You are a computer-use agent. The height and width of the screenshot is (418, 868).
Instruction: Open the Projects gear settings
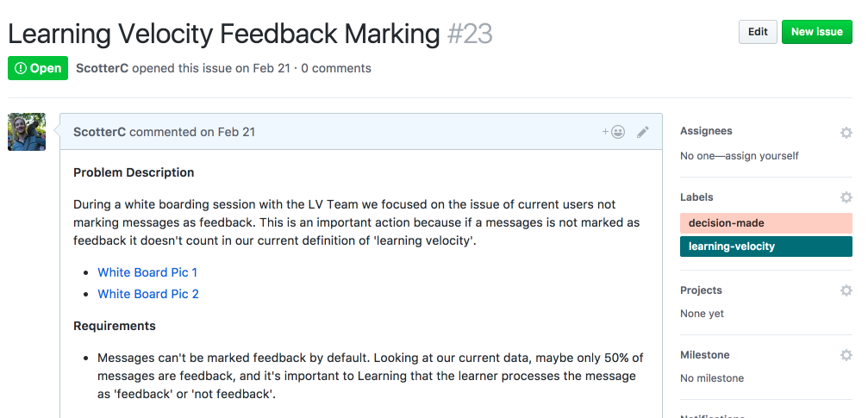(x=846, y=290)
